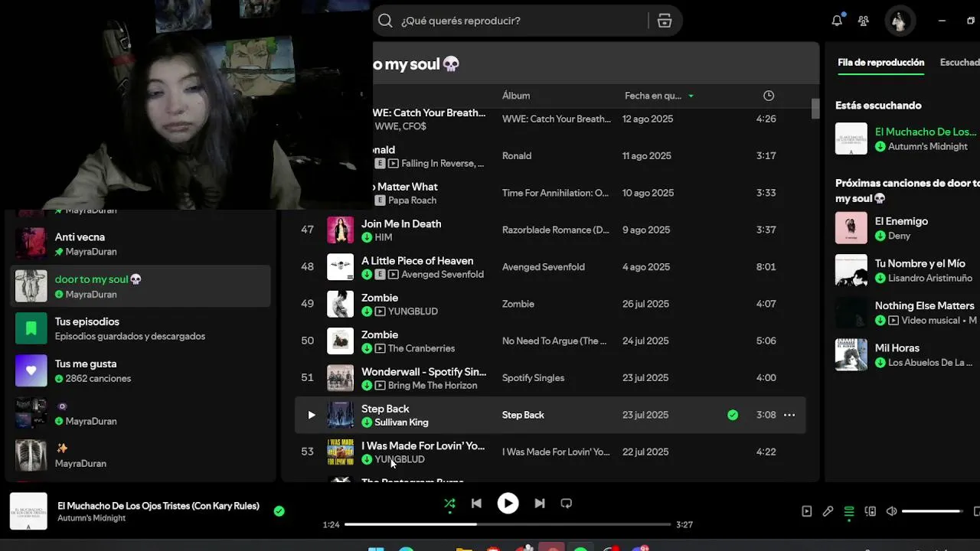Click the search magnifier icon
This screenshot has height=551, width=980.
point(385,21)
